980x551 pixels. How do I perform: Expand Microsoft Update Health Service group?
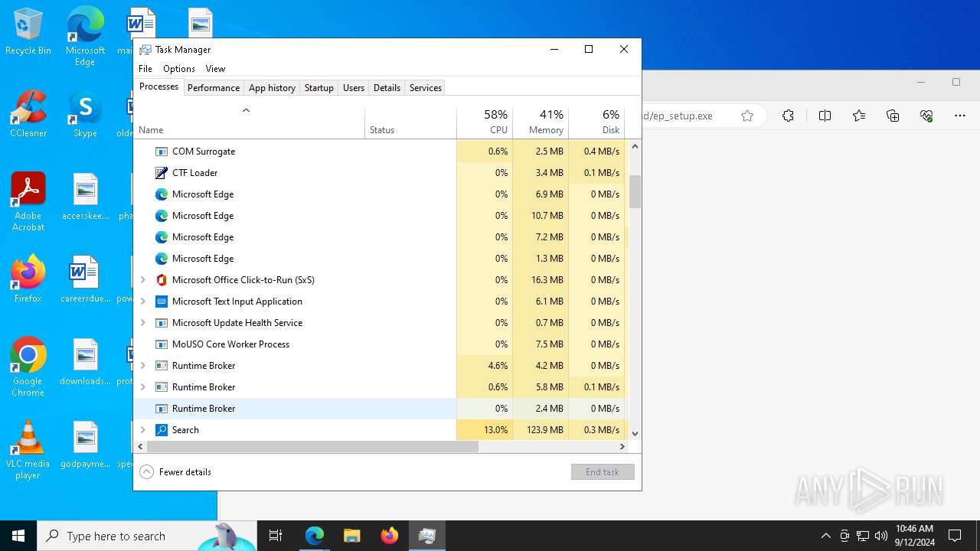click(x=142, y=323)
